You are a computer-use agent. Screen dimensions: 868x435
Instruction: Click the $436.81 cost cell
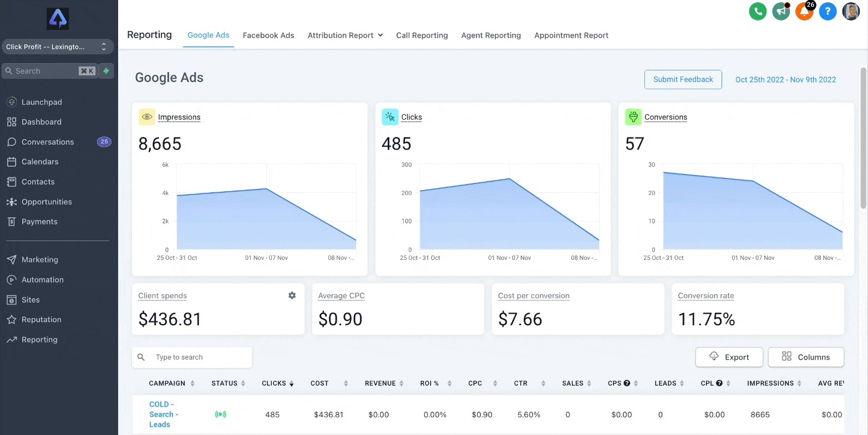(328, 414)
